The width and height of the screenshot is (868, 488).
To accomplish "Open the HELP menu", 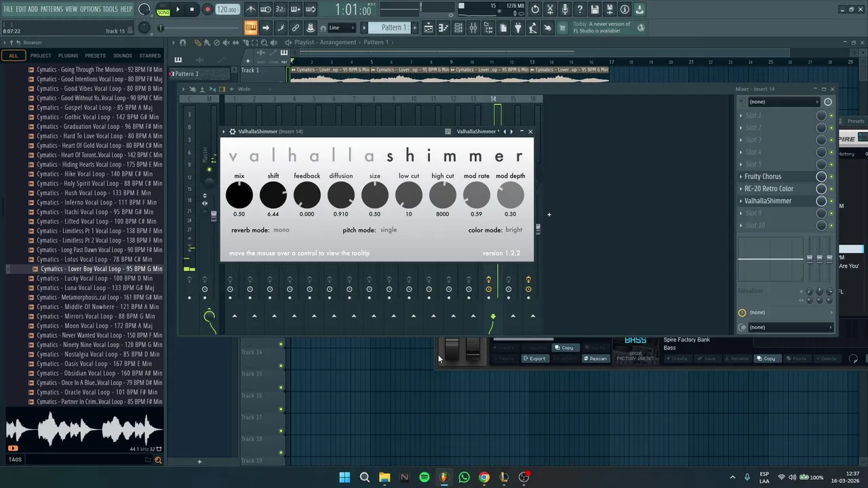I will click(x=126, y=9).
